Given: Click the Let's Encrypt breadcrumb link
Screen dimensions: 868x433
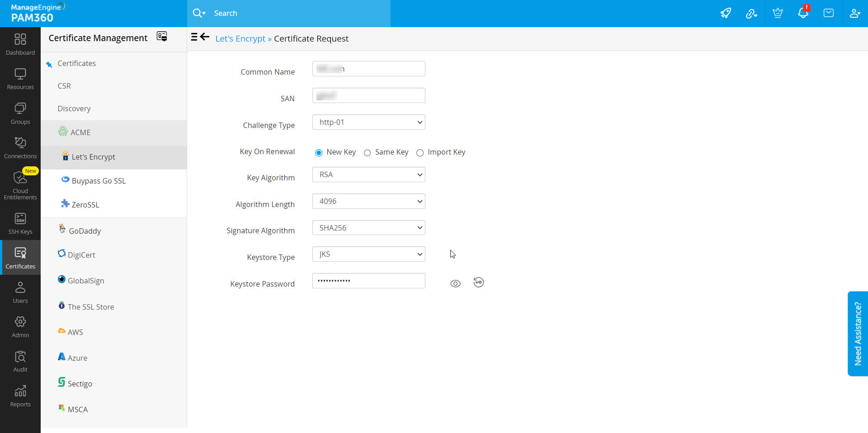Looking at the screenshot, I should click(x=240, y=39).
